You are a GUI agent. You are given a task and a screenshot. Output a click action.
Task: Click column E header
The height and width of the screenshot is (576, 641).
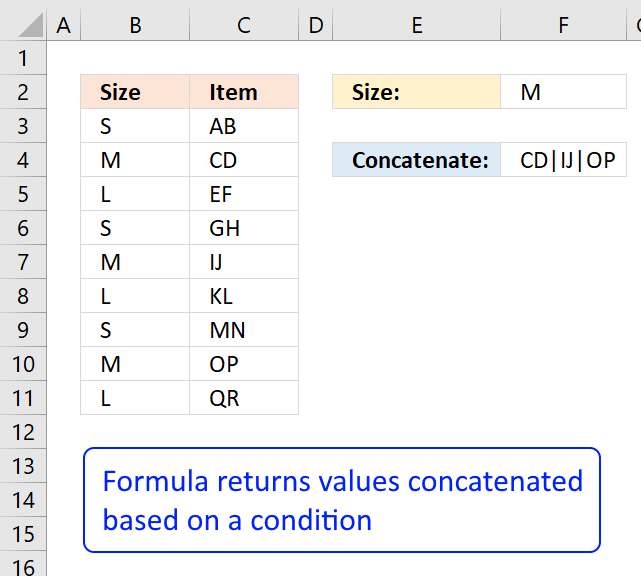click(416, 26)
